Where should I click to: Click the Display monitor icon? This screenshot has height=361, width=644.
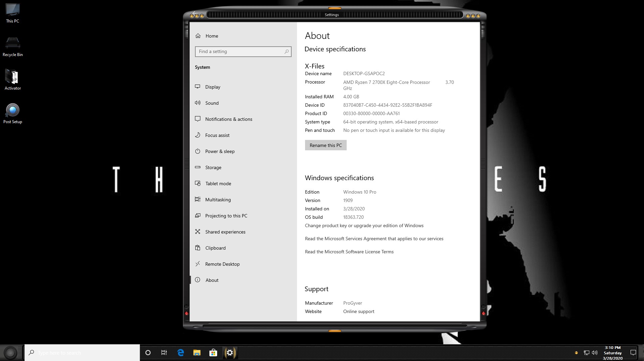pos(198,87)
